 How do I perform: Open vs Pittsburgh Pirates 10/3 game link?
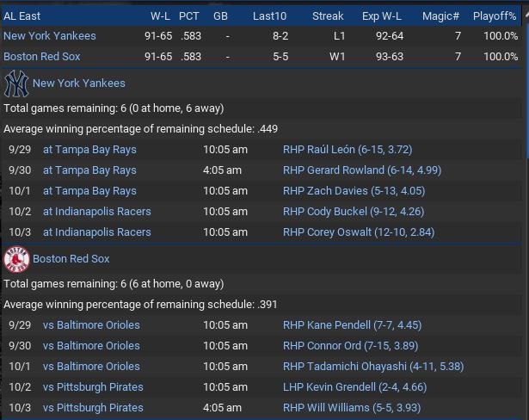tap(93, 408)
